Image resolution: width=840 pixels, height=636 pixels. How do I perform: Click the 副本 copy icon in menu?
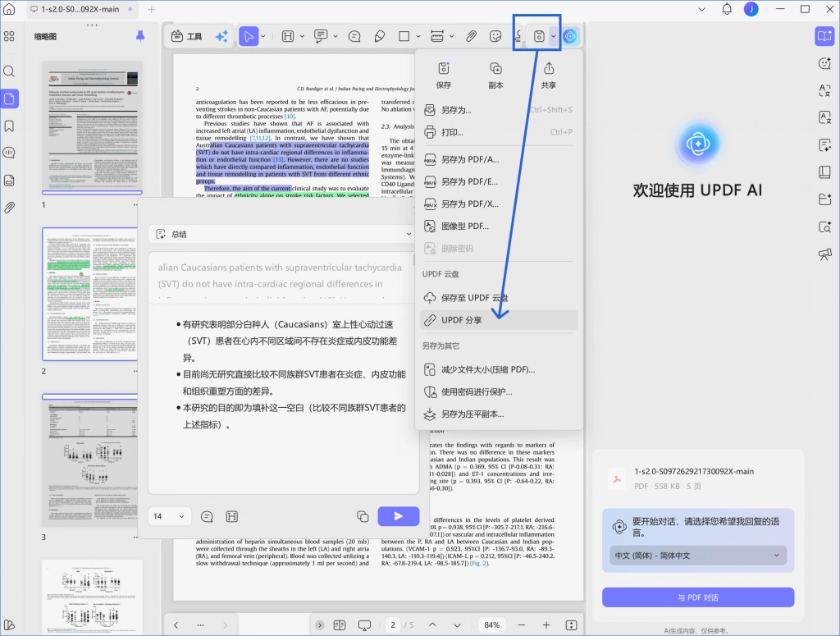click(495, 69)
